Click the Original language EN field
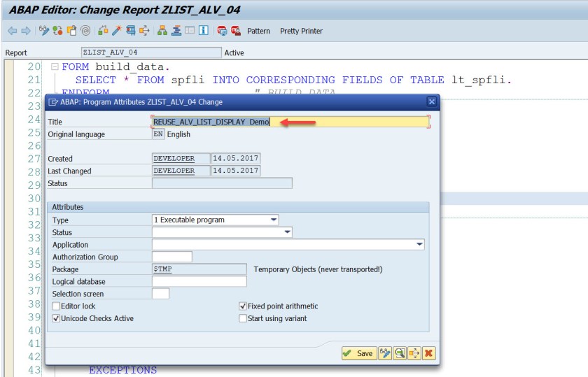Image resolution: width=588 pixels, height=377 pixels. 158,134
